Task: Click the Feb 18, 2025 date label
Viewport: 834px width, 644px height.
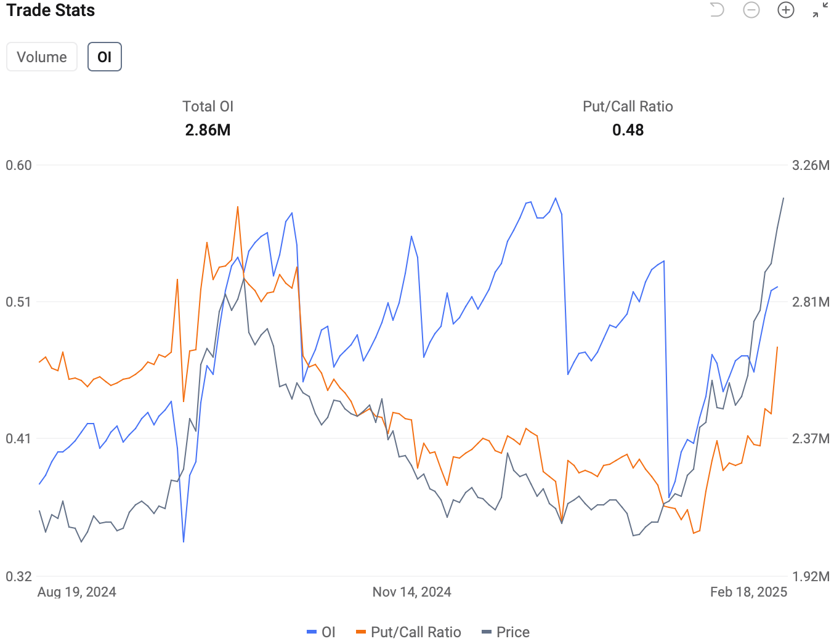Action: (748, 592)
